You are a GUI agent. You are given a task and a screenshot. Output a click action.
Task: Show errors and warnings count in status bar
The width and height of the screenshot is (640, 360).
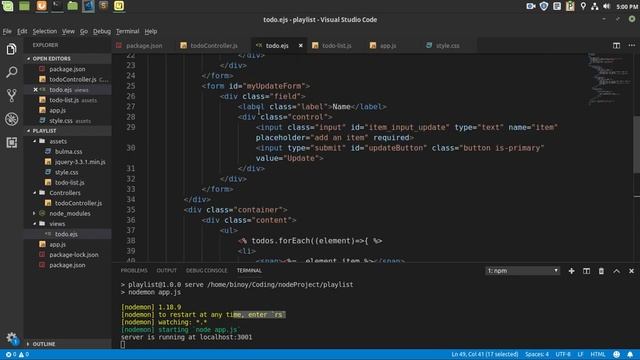pyautogui.click(x=17, y=354)
